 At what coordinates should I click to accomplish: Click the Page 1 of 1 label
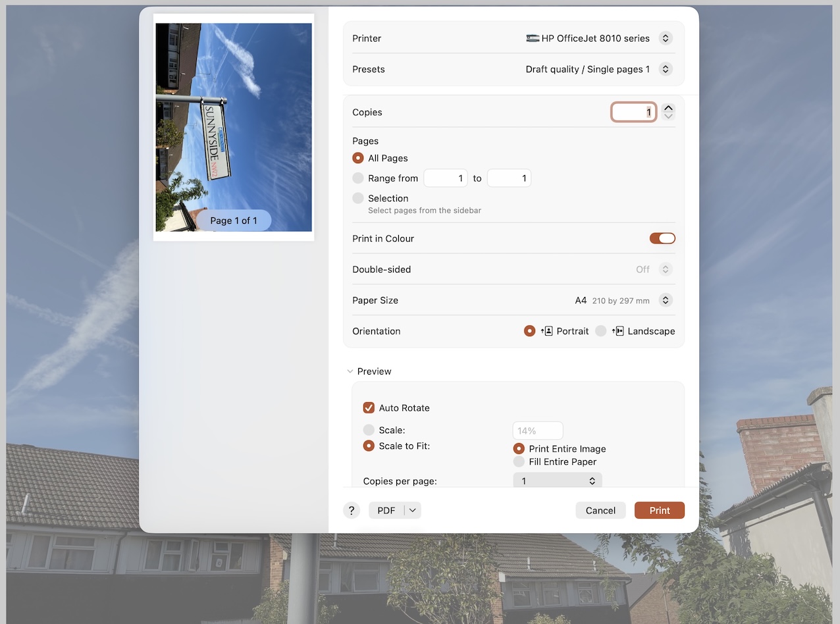234,221
